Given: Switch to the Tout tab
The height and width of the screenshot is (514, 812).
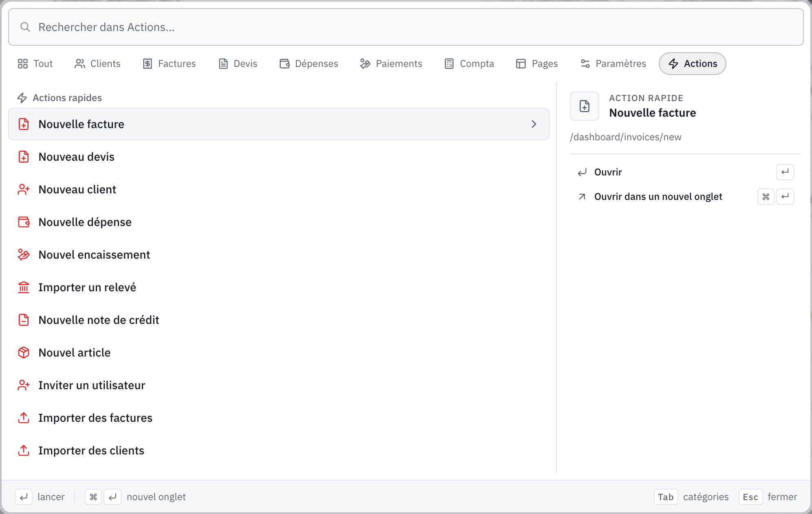Looking at the screenshot, I should coord(35,64).
